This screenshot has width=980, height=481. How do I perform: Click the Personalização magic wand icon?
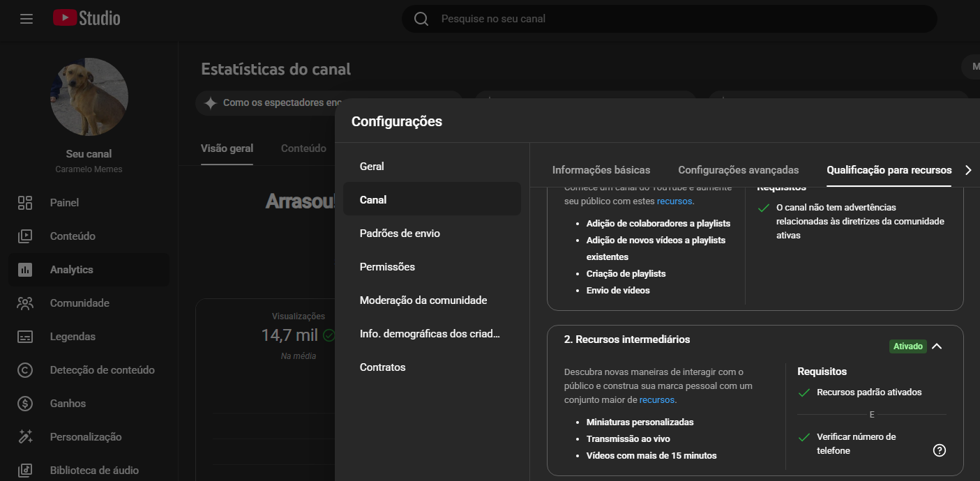pyautogui.click(x=25, y=437)
